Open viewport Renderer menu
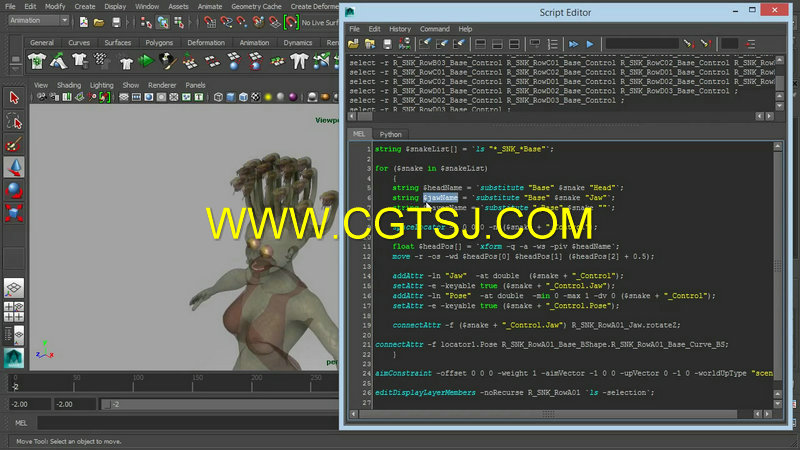 [162, 85]
